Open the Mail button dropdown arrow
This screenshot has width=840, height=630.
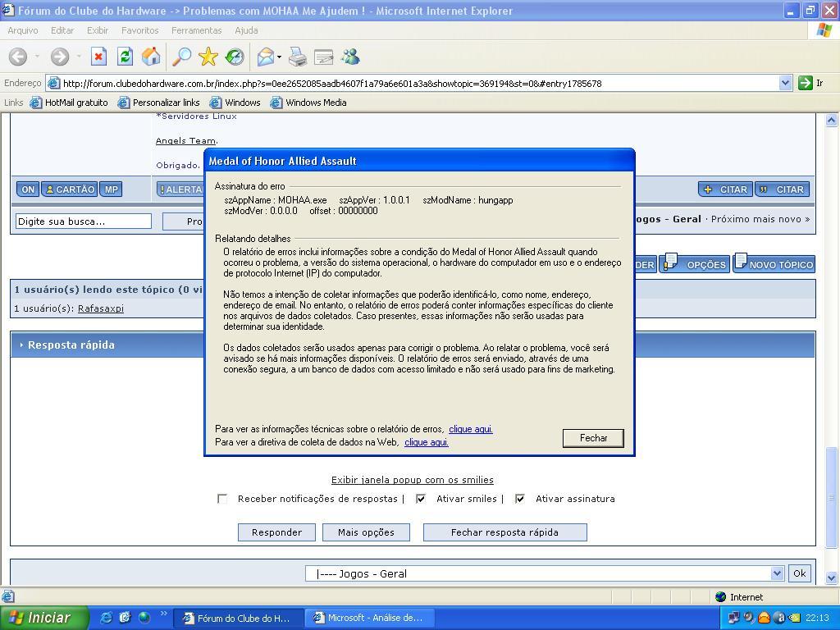click(279, 57)
